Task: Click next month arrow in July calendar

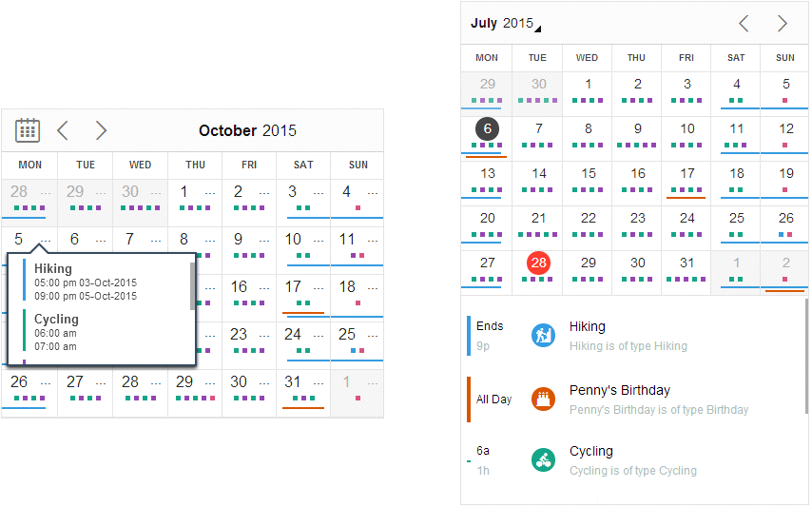Action: tap(782, 23)
